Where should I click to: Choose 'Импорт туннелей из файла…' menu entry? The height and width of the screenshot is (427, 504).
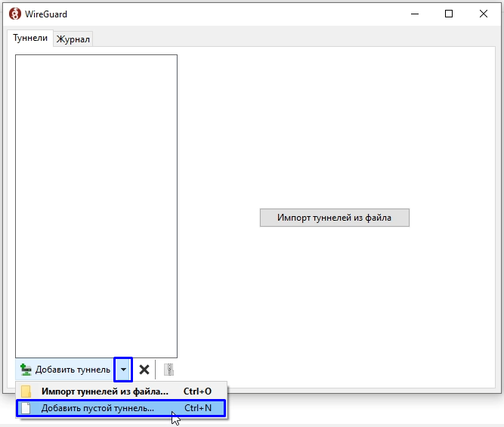coord(104,391)
